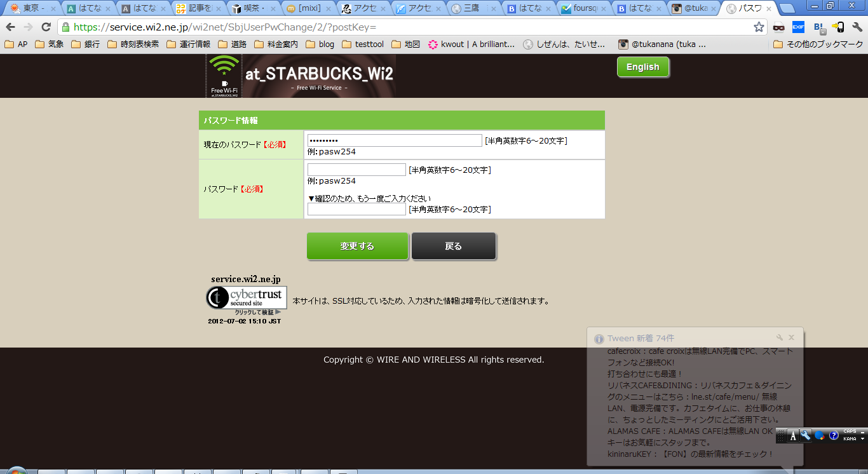Switch page language to English
The image size is (868, 474).
[x=643, y=67]
